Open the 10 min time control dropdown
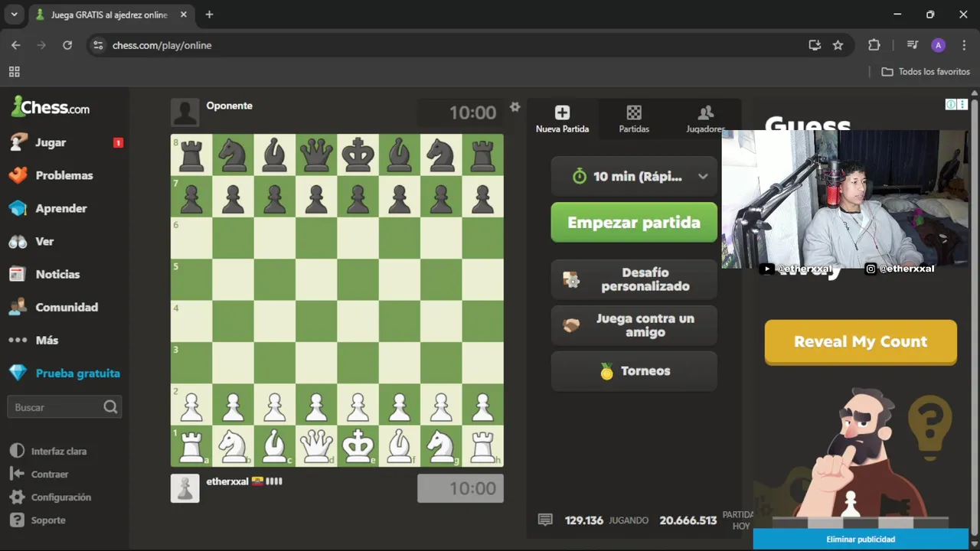This screenshot has width=980, height=551. pyautogui.click(x=634, y=176)
